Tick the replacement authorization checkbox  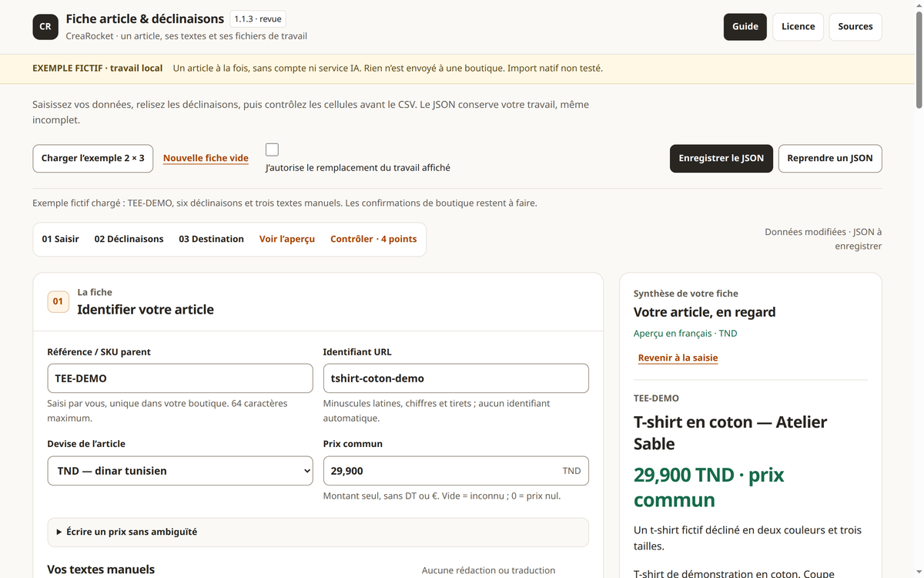[272, 150]
